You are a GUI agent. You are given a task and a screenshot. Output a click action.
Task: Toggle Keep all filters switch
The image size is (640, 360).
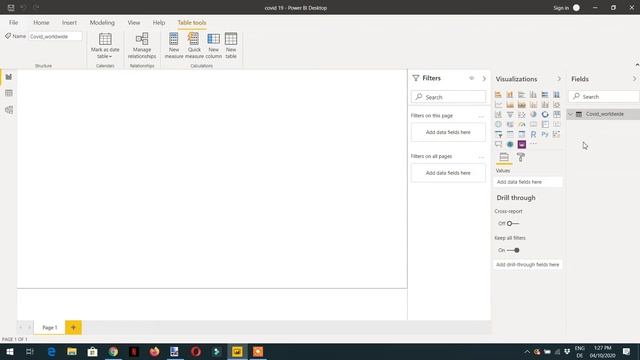point(513,250)
